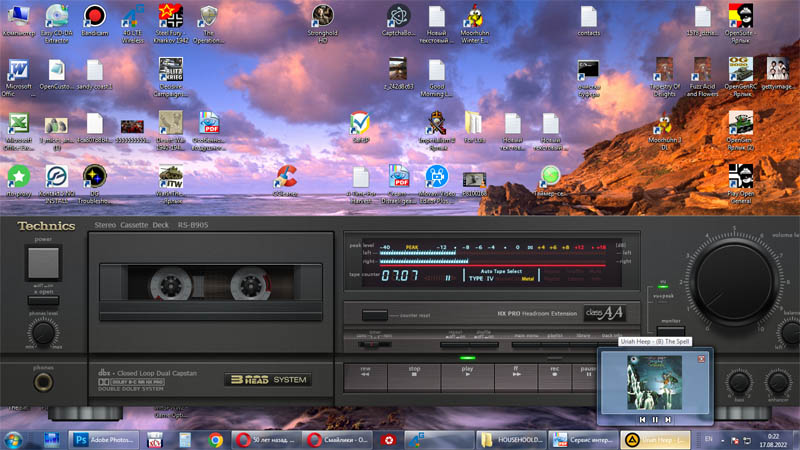The width and height of the screenshot is (800, 450).
Task: Click the phones jack socket
Action: click(43, 382)
